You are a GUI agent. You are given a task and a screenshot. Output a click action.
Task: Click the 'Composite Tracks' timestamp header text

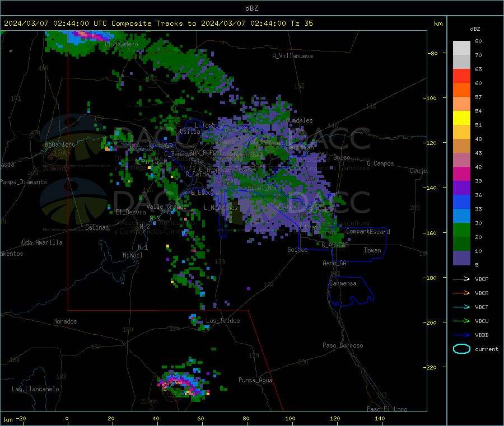(x=158, y=24)
